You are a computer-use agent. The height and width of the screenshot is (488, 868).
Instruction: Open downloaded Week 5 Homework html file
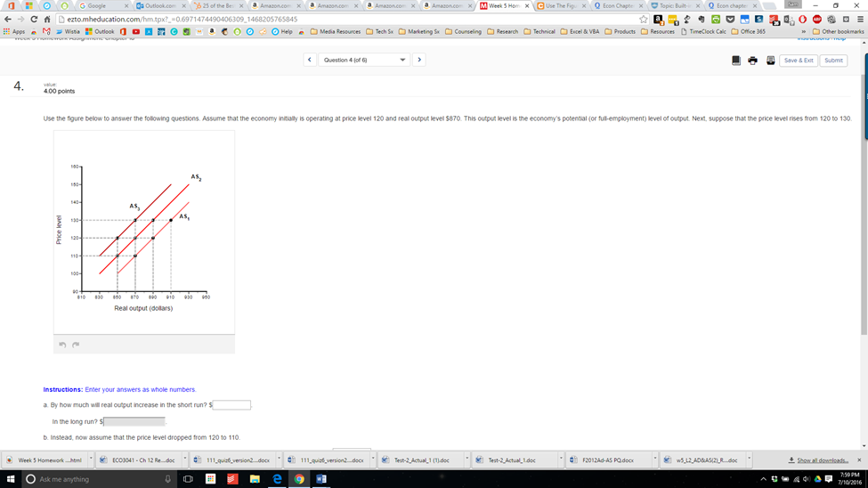pos(45,460)
